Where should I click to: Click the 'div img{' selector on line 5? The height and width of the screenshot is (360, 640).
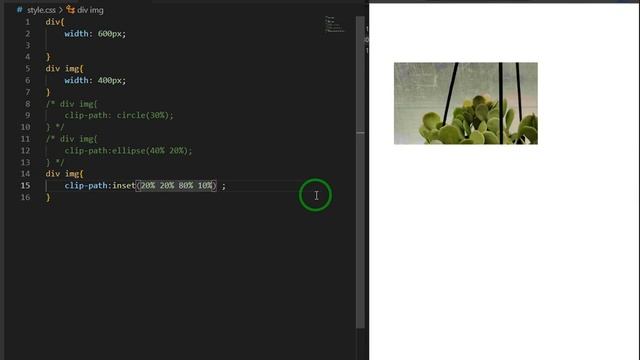[64, 69]
